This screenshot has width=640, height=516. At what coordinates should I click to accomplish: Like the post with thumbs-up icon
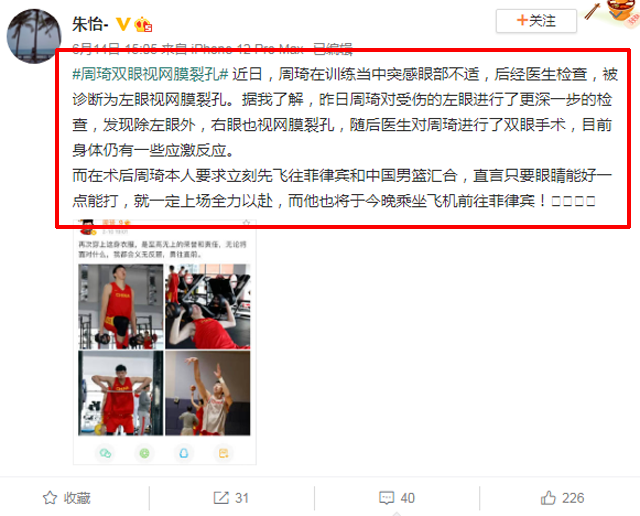pos(548,498)
